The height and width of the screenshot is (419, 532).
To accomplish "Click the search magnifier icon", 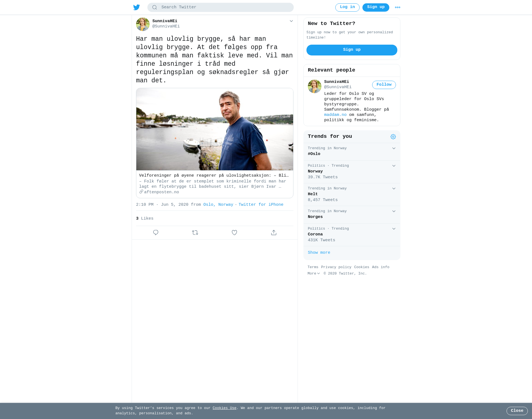I will pos(155,7).
